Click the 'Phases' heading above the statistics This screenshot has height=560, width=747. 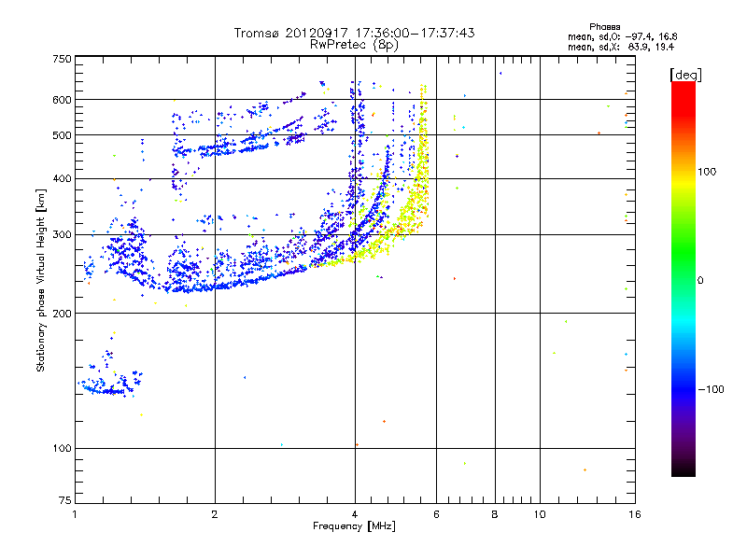click(604, 27)
